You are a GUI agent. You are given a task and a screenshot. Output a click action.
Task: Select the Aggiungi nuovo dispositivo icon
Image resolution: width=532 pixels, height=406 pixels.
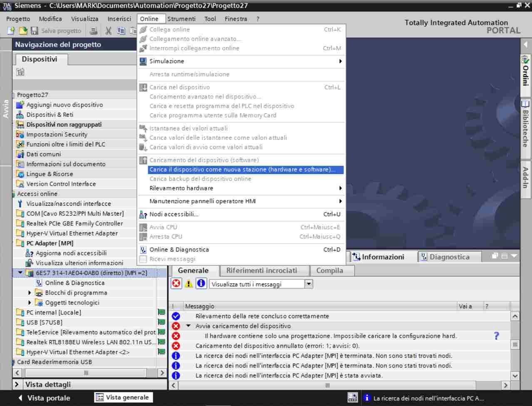click(x=20, y=105)
